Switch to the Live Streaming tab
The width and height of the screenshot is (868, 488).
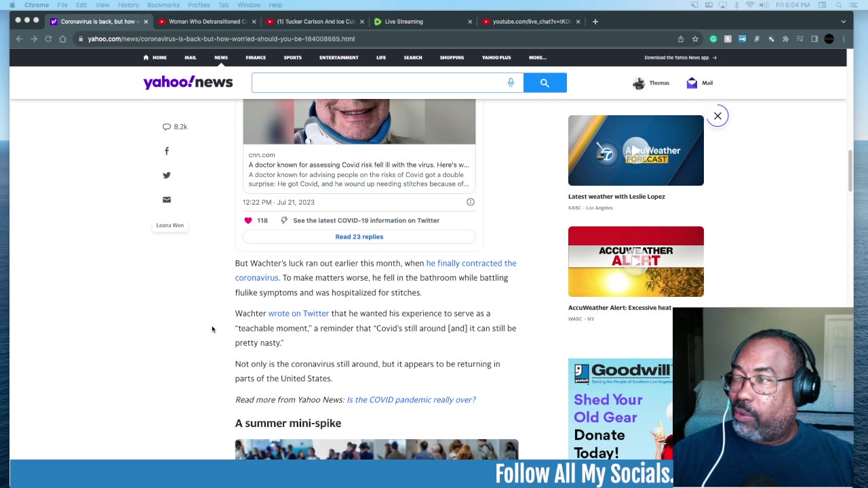point(423,22)
